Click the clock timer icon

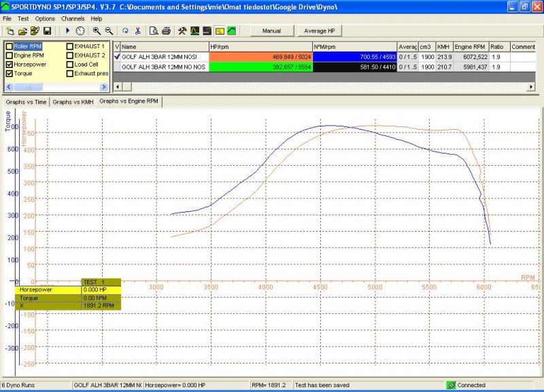(x=80, y=31)
